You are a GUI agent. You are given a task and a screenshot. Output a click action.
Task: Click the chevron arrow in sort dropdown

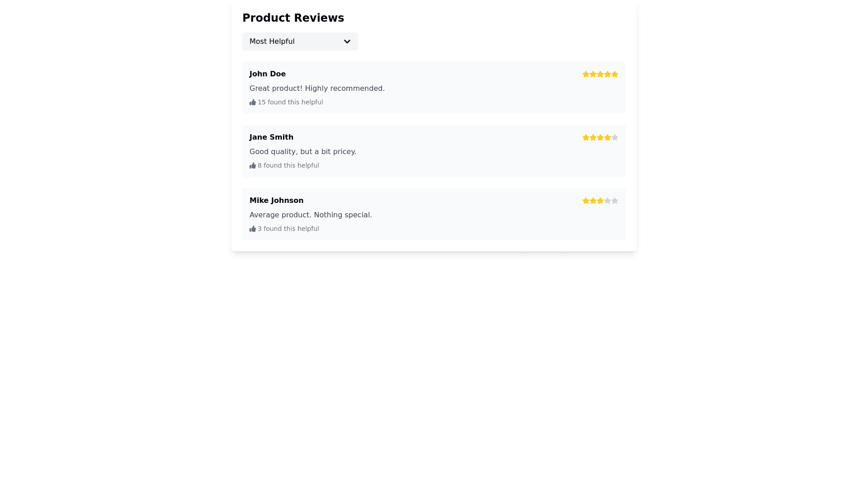coord(347,42)
